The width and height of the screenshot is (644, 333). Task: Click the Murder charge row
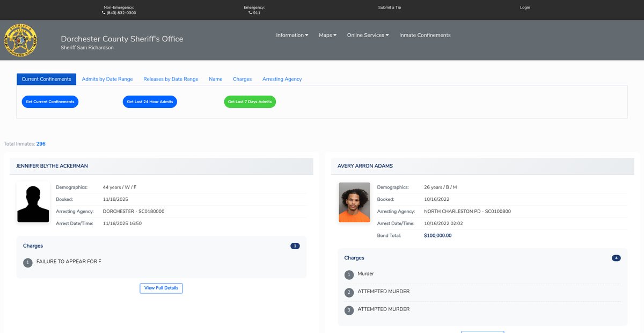pos(482,274)
